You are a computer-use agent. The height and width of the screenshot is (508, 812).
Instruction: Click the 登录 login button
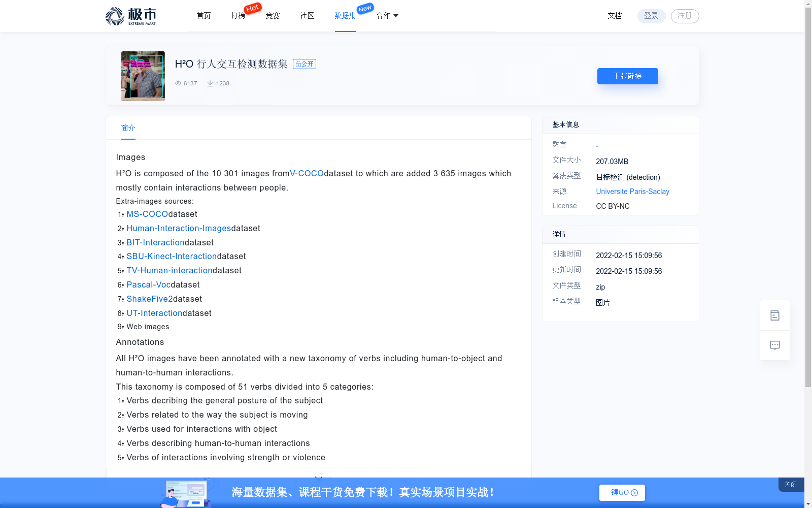click(x=652, y=16)
